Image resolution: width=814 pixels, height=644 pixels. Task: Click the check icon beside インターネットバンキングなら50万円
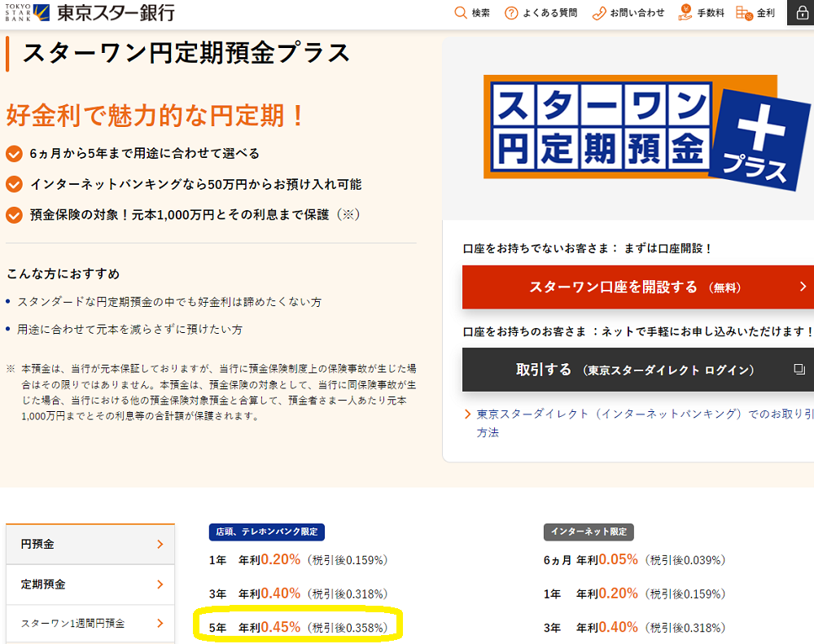14,184
